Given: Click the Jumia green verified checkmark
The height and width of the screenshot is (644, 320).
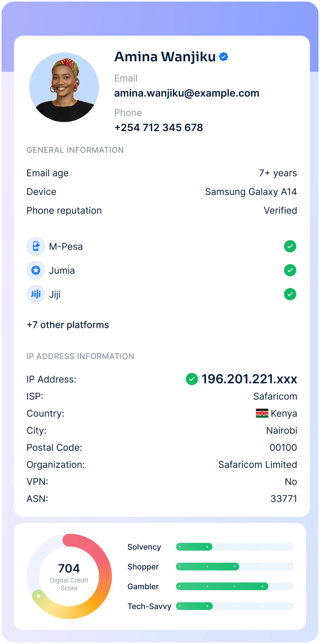Looking at the screenshot, I should [x=290, y=270].
